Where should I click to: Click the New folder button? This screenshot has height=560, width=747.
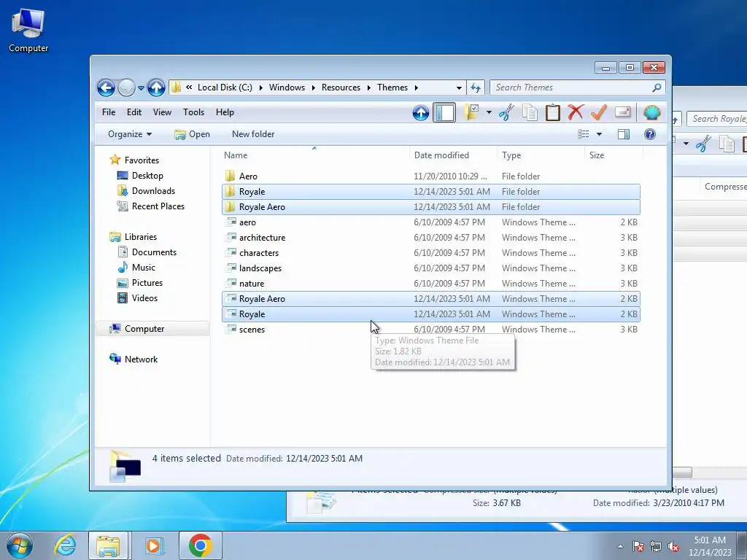[253, 134]
